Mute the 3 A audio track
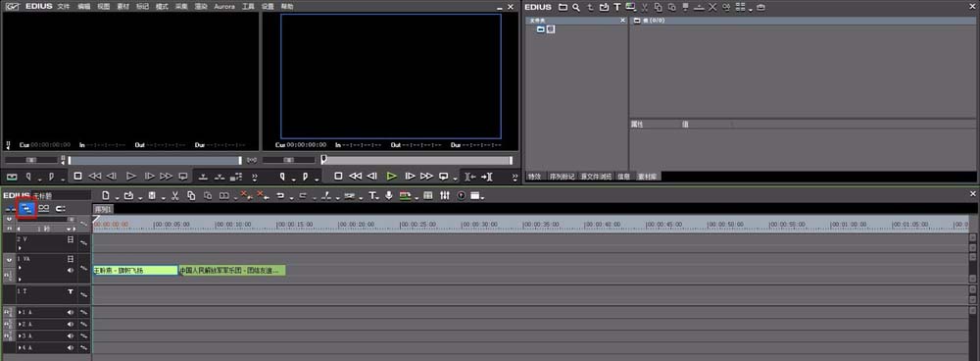This screenshot has width=980, height=361. pyautogui.click(x=71, y=335)
